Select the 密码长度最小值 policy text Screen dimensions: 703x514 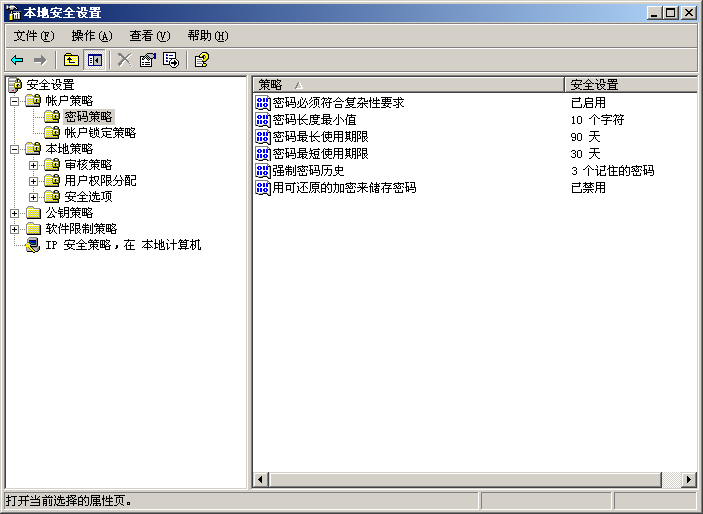pos(315,120)
